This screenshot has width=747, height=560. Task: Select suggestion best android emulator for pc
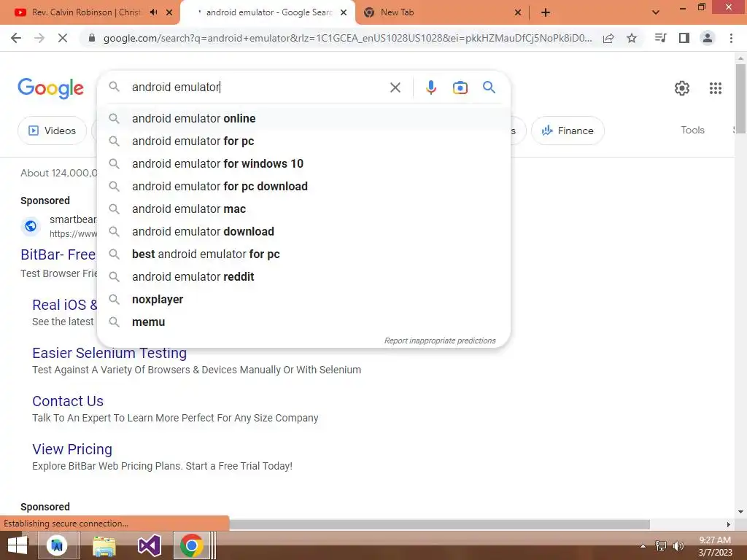(x=303, y=254)
